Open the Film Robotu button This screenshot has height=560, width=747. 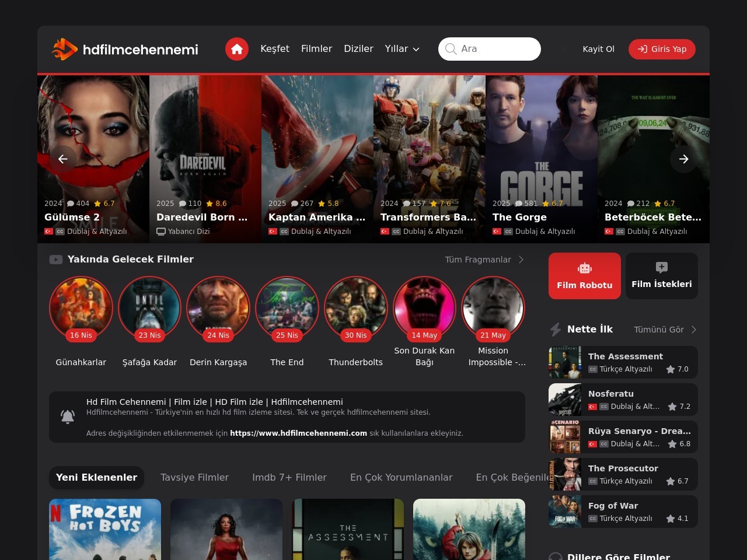point(585,276)
